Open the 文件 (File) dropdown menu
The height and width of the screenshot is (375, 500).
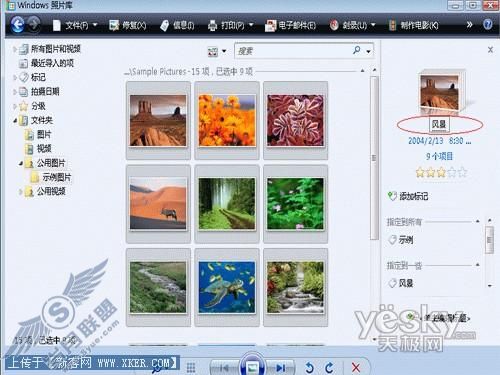coord(75,25)
